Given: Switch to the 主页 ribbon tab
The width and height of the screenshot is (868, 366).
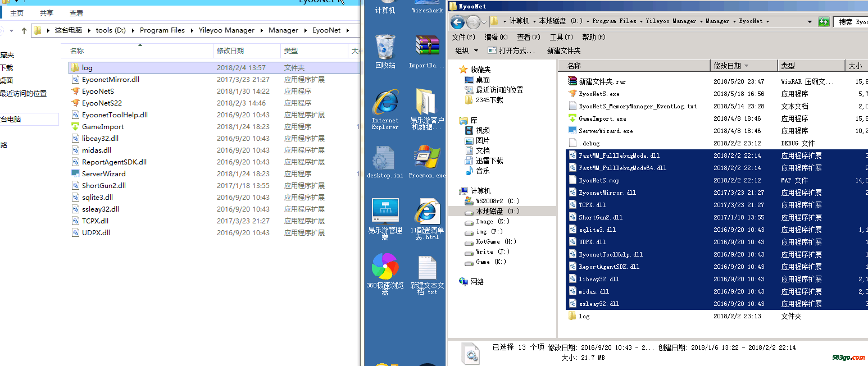Looking at the screenshot, I should (x=17, y=13).
